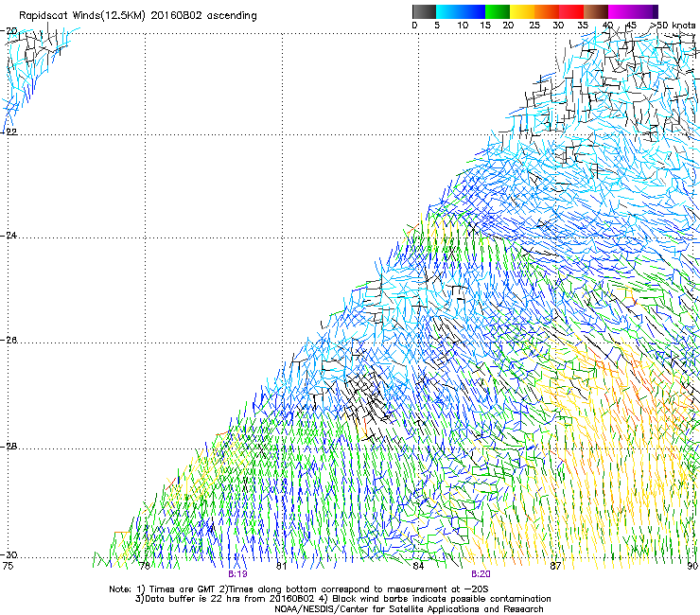Click the green 15-20 knots legend segment
The height and width of the screenshot is (615, 700).
coord(498,11)
